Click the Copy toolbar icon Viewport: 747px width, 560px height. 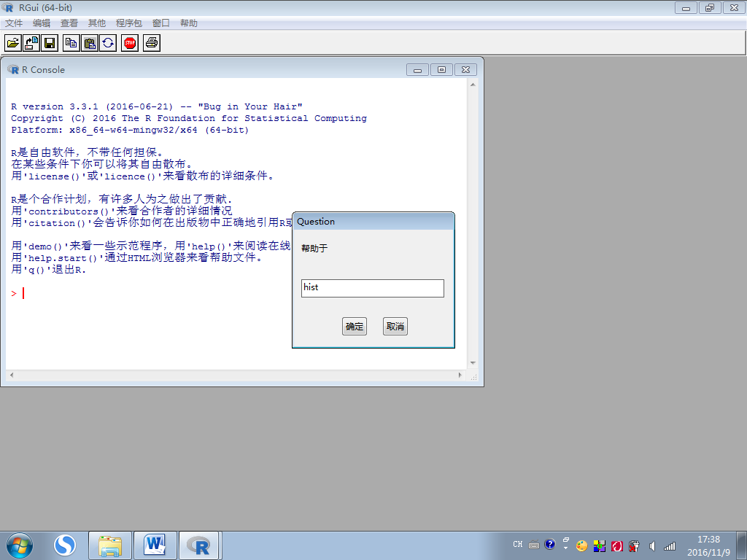tap(71, 43)
